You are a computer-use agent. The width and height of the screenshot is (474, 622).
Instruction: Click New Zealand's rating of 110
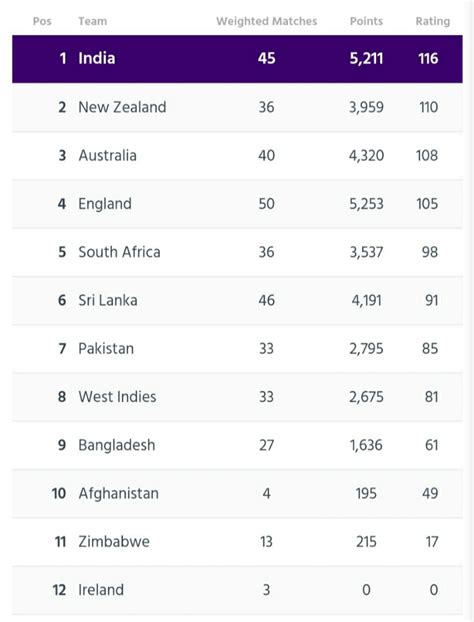[428, 107]
